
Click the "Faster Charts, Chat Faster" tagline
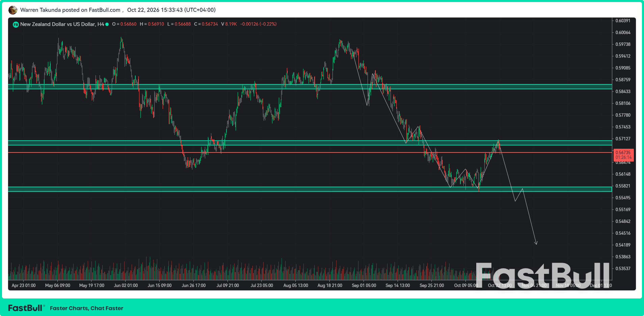coord(86,308)
